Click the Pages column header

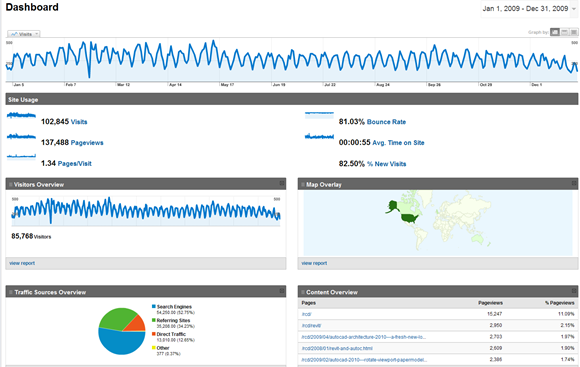[308, 303]
